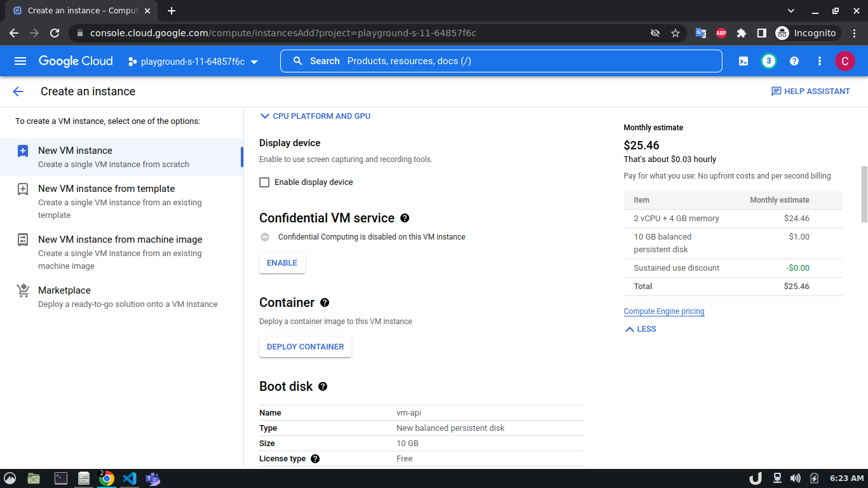This screenshot has height=488, width=868.
Task: Open the three-dot settings menu in header
Action: coord(820,61)
